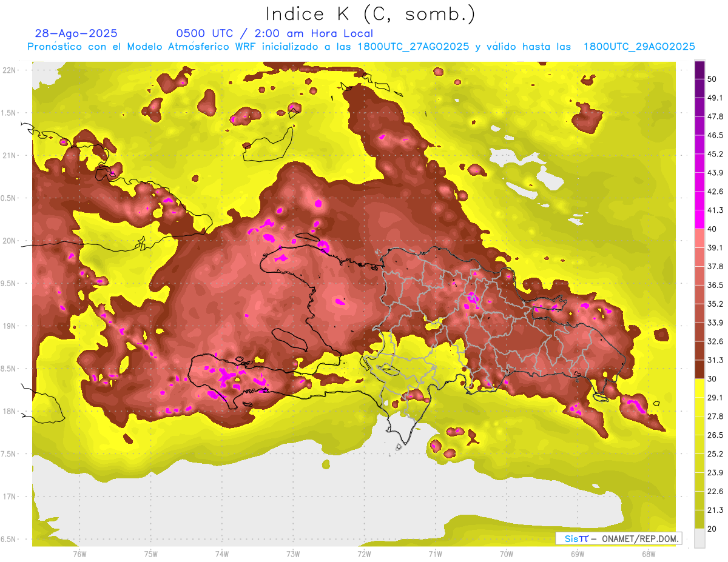
Task: Click the '75W' longitude axis label
Action: [151, 554]
